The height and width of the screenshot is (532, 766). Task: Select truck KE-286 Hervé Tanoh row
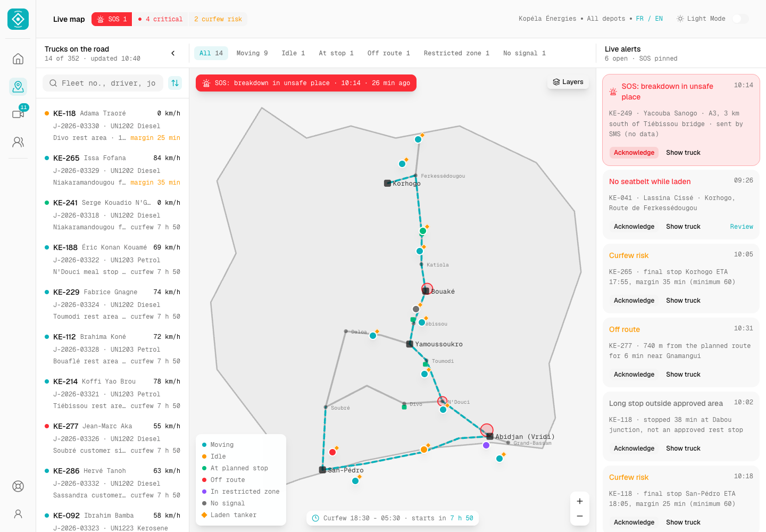(x=113, y=483)
